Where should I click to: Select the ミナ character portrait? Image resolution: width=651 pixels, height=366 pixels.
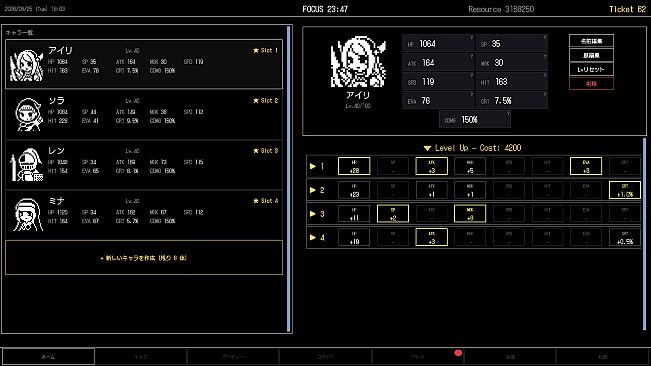28,215
